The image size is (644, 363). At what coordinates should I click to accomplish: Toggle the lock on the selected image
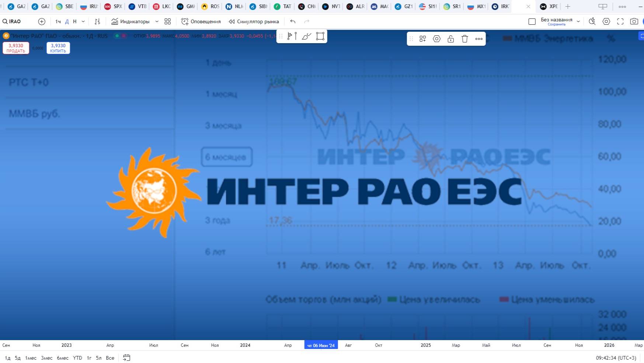point(450,39)
